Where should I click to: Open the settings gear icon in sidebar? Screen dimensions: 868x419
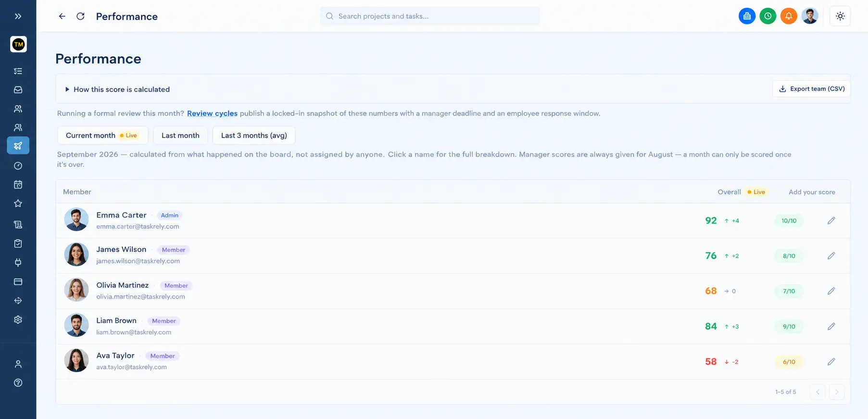(x=18, y=319)
